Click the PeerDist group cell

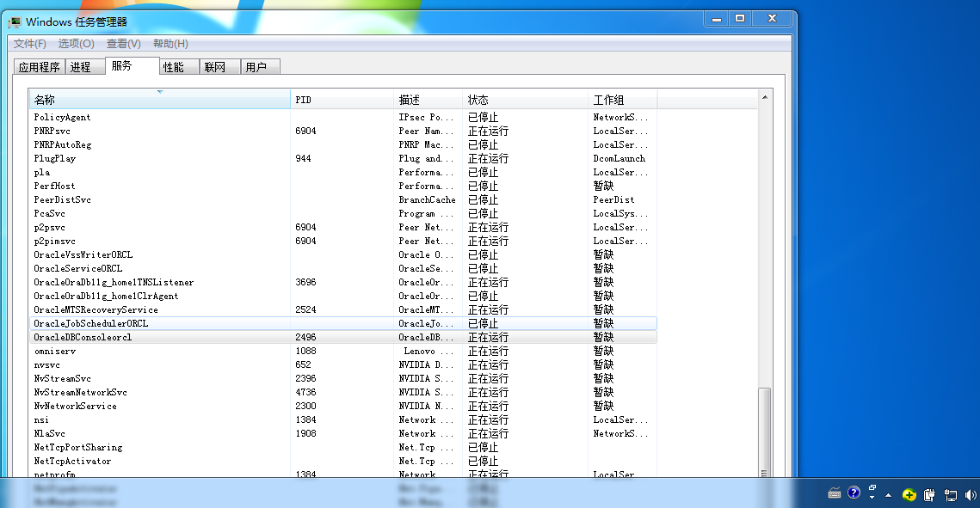pyautogui.click(x=613, y=199)
